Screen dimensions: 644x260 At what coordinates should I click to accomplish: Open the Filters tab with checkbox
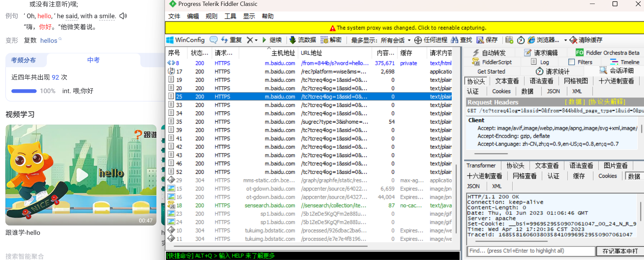pos(580,62)
